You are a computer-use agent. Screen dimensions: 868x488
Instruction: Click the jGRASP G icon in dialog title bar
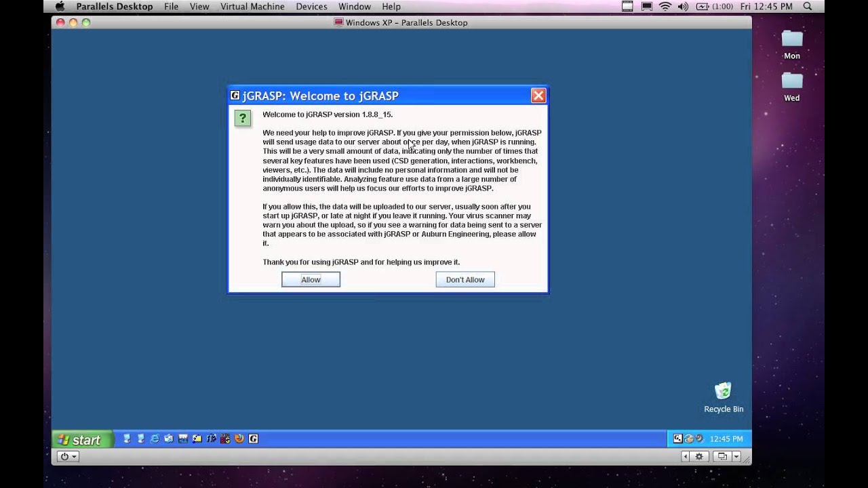pos(235,96)
